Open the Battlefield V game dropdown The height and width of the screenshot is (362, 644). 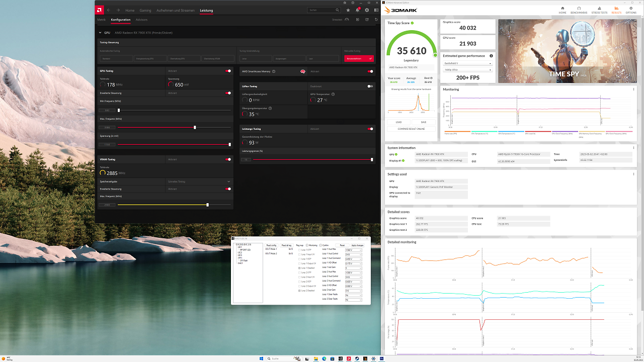467,64
